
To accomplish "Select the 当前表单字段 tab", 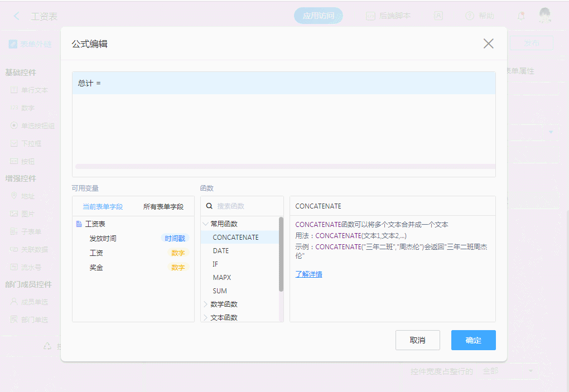I will (x=103, y=206).
